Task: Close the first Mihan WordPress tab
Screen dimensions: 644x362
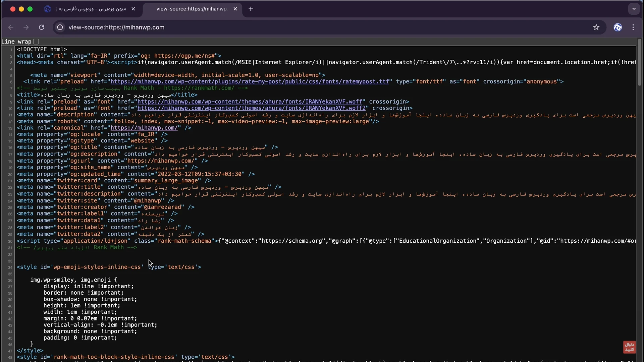Action: [x=133, y=9]
